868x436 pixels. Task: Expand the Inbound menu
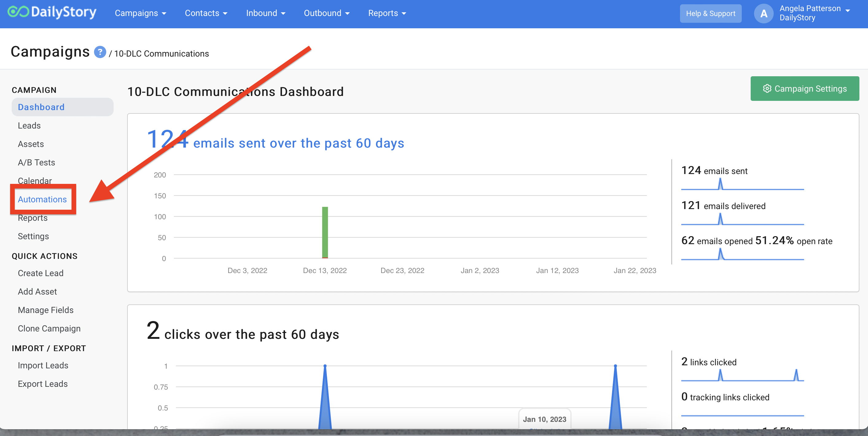265,13
